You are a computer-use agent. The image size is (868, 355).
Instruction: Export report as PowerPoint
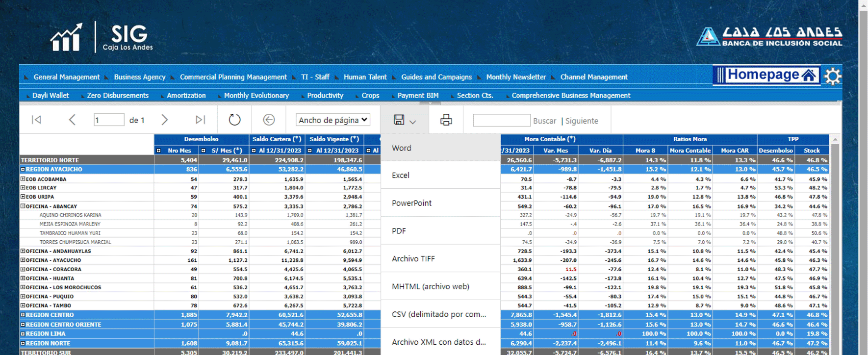coord(440,203)
